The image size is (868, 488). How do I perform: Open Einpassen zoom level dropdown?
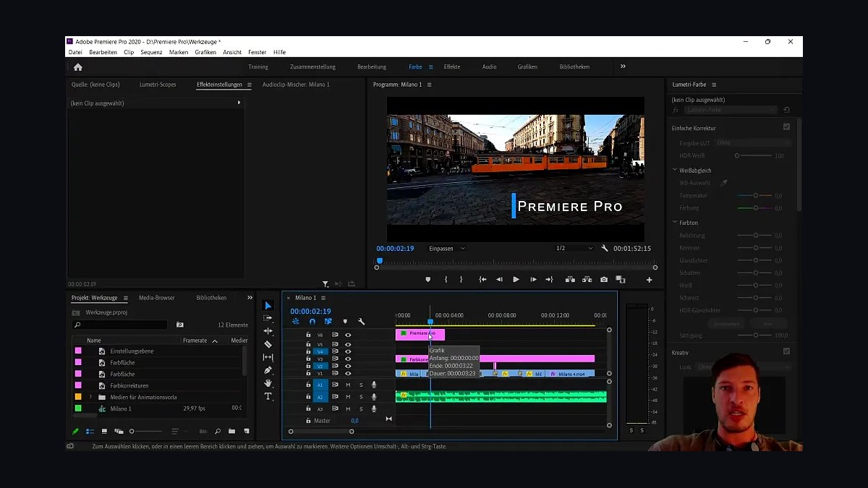coord(448,248)
